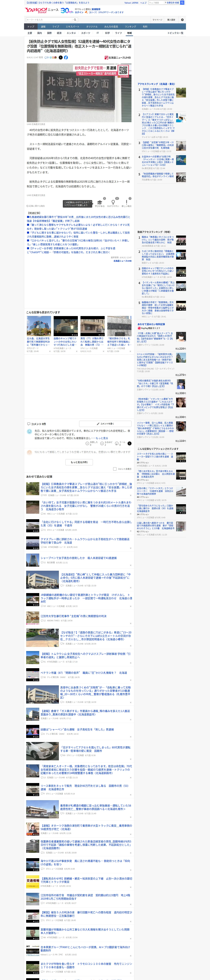Open the 30th anniversary logo

click(67, 10)
